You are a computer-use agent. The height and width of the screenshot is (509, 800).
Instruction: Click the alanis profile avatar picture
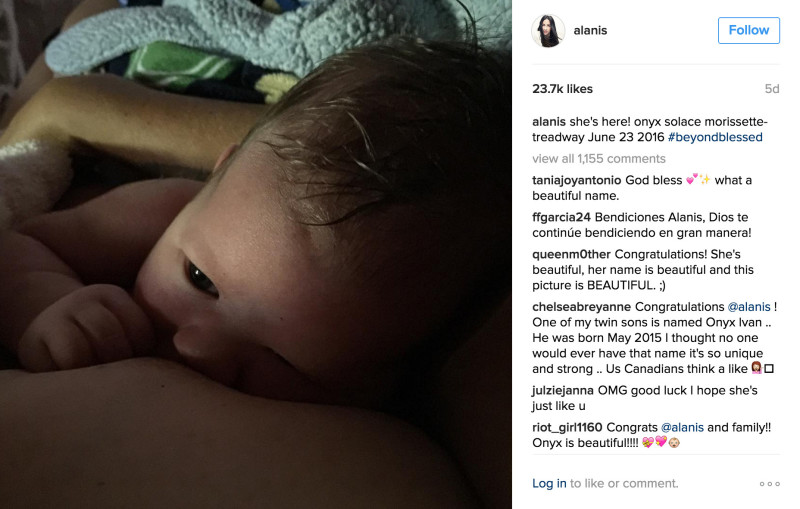tap(548, 31)
